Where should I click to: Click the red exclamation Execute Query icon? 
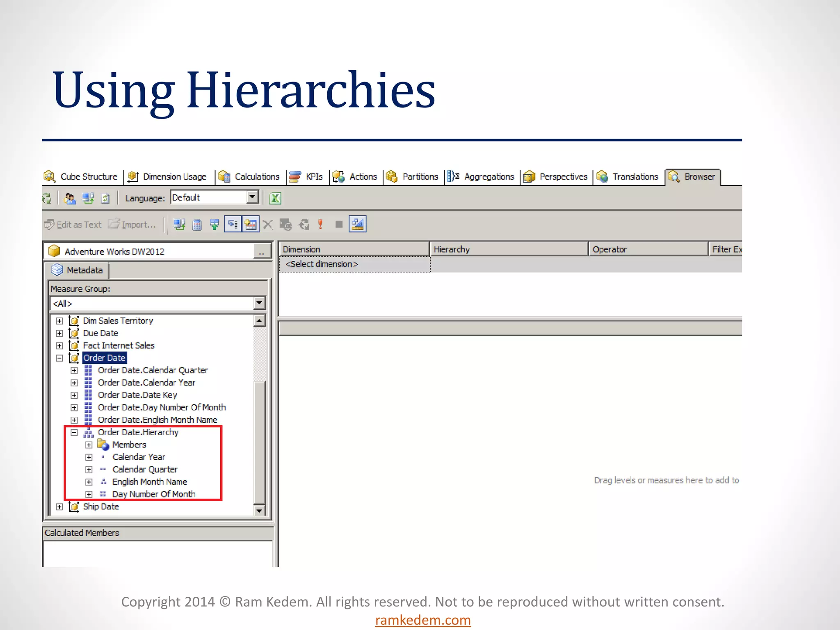[x=321, y=224]
